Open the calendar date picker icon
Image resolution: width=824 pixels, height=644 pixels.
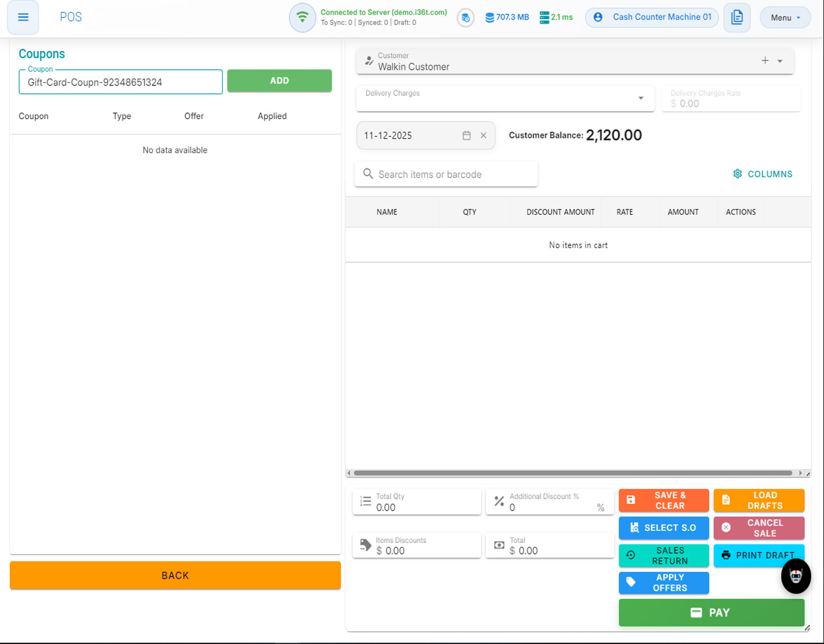466,136
